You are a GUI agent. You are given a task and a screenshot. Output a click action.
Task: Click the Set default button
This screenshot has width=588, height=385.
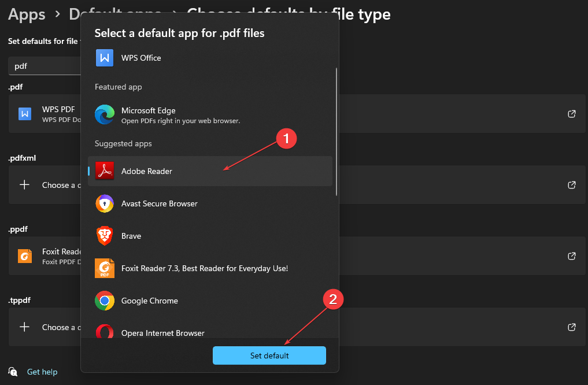click(269, 355)
